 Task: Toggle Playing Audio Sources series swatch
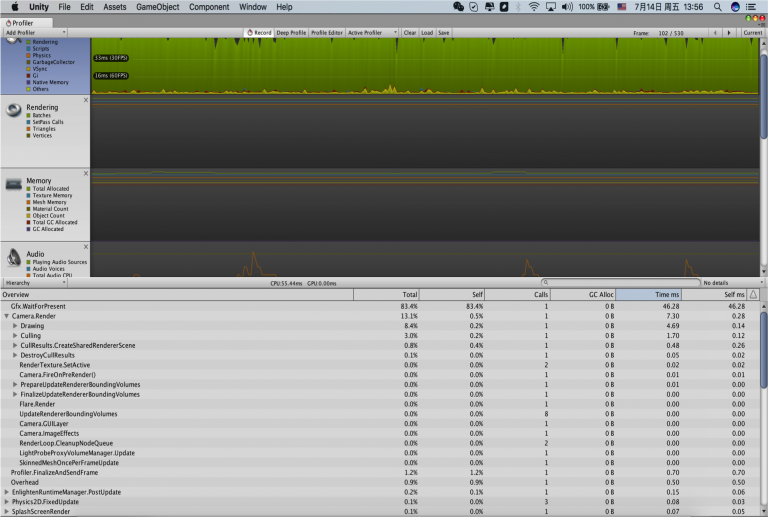(x=28, y=262)
